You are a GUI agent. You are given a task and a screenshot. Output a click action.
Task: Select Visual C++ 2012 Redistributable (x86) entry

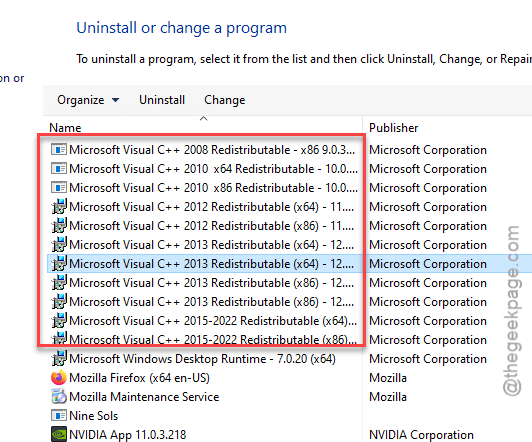tap(205, 226)
